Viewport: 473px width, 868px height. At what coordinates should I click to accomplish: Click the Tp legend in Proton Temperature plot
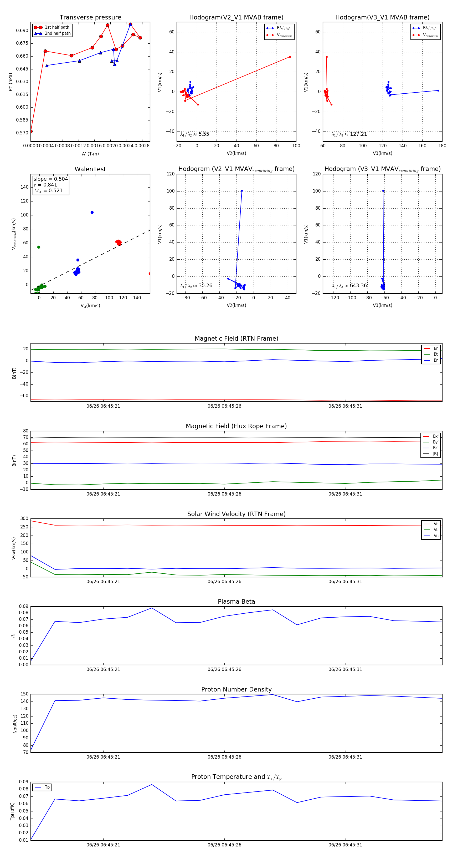pyautogui.click(x=42, y=787)
